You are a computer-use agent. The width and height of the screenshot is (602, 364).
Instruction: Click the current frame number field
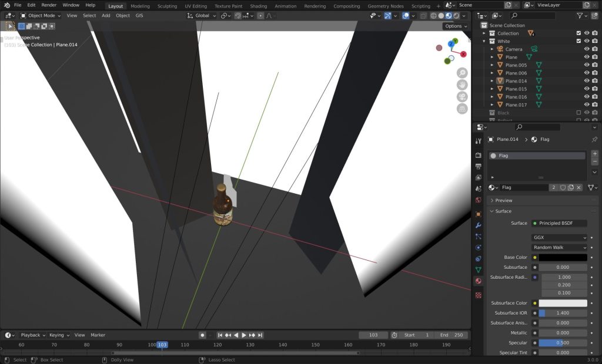pyautogui.click(x=373, y=335)
